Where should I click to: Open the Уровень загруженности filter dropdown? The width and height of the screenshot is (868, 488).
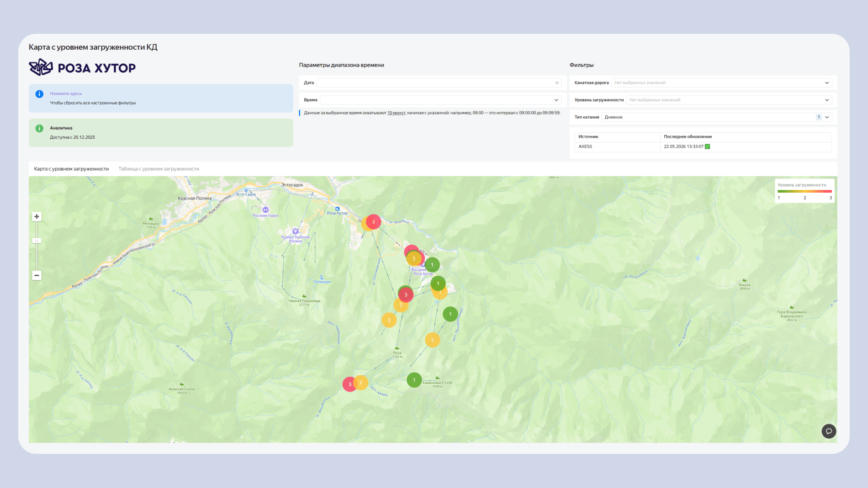coord(729,100)
